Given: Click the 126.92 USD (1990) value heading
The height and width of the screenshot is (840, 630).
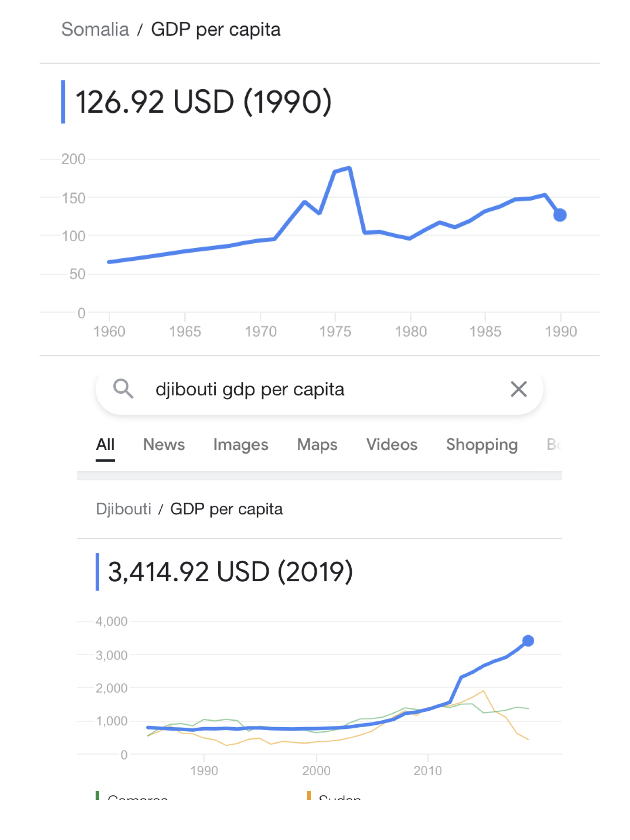Looking at the screenshot, I should (203, 102).
